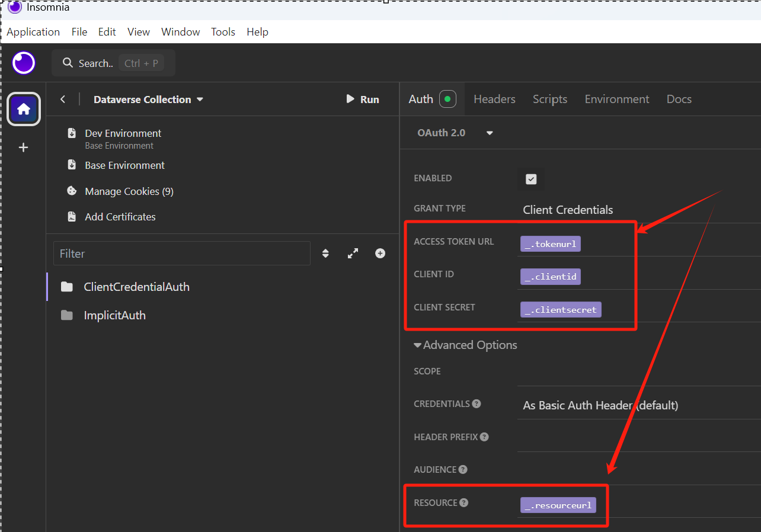This screenshot has width=761, height=532.
Task: Open the Application menu
Action: tap(33, 32)
